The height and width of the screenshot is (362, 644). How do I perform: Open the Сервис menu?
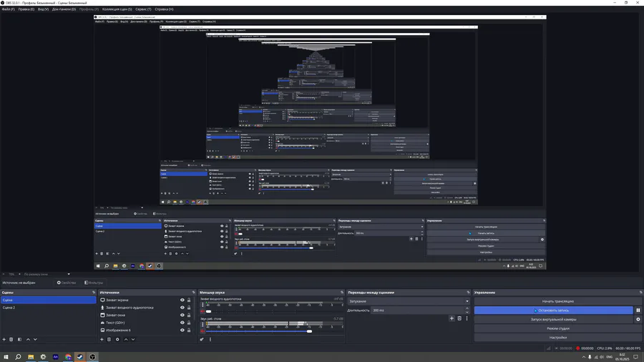(x=143, y=9)
